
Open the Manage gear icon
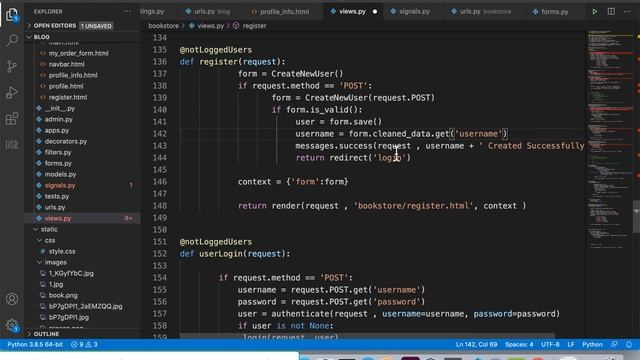click(12, 325)
